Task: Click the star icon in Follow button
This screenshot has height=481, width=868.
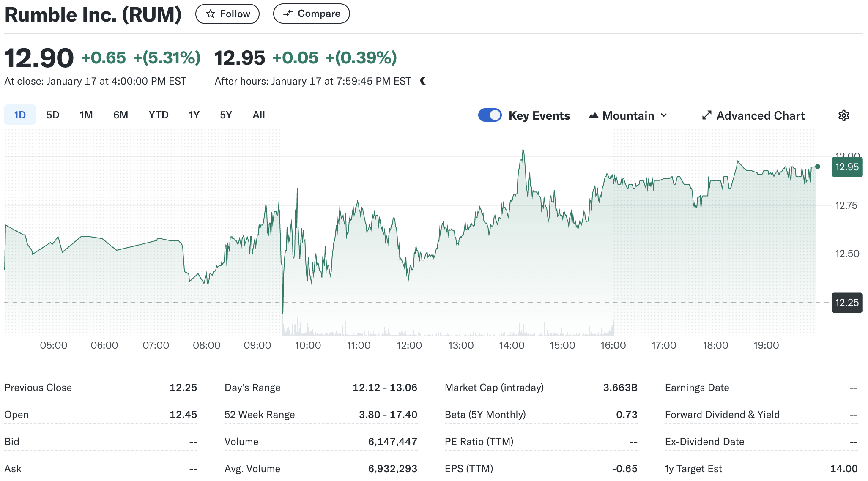Action: tap(211, 14)
